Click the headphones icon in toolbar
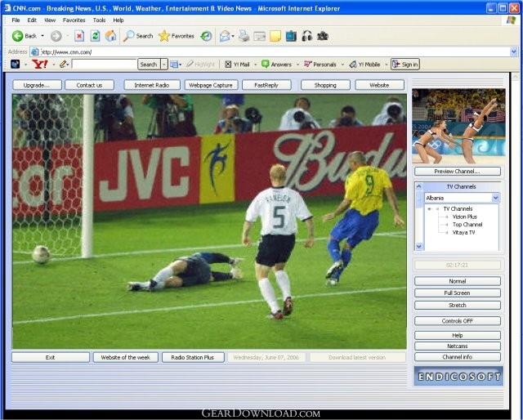Viewport: 523px width, 420px height. (307, 36)
